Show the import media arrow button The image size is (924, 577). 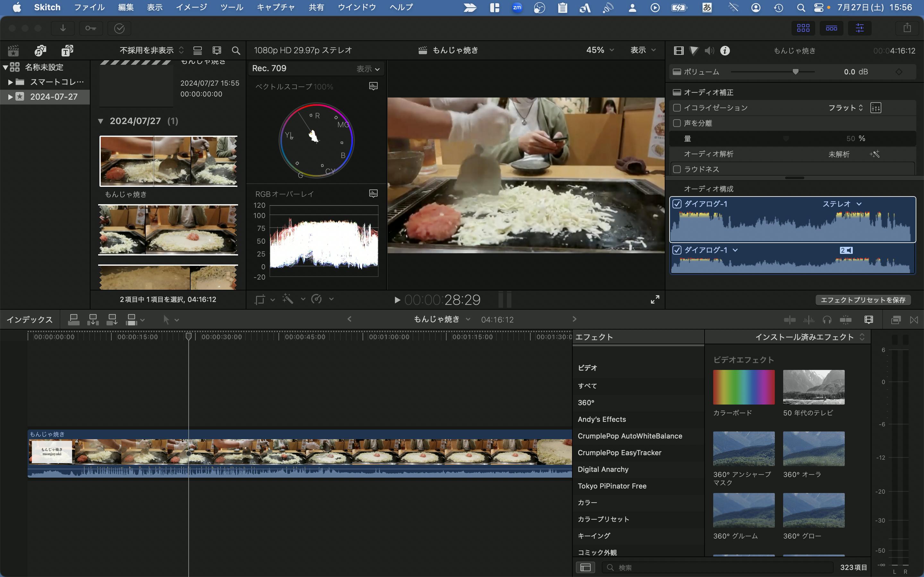click(63, 28)
